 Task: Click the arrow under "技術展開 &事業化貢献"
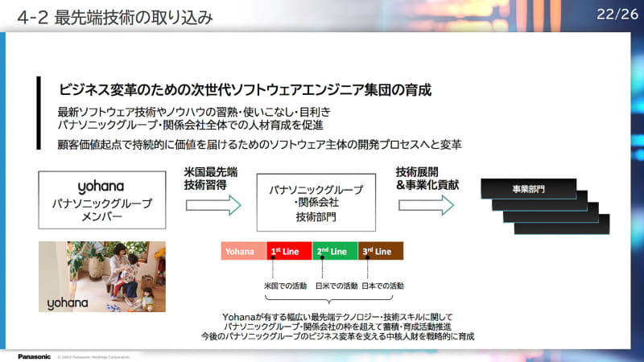coord(426,205)
